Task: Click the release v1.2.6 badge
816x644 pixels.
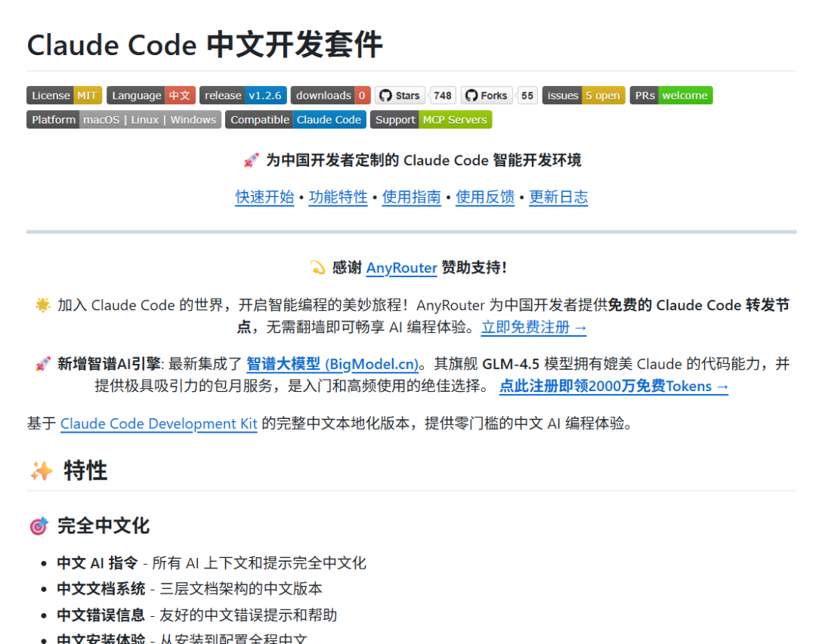Action: pos(243,95)
